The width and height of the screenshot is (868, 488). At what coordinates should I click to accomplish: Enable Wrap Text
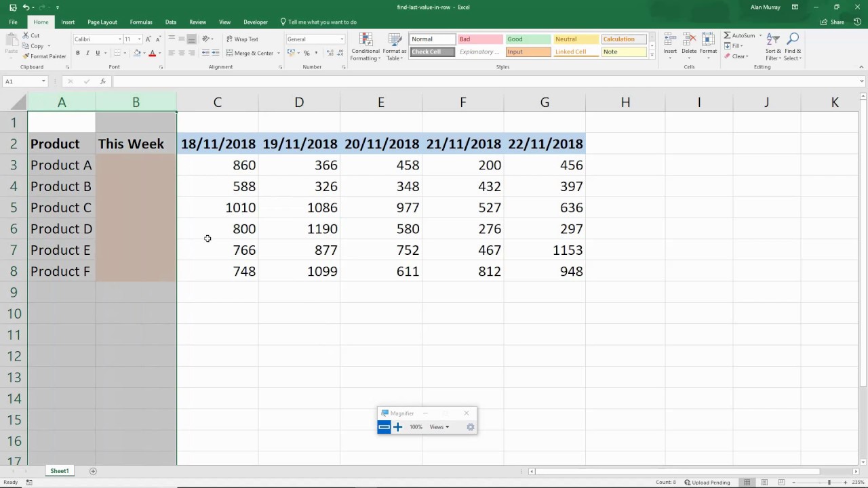pyautogui.click(x=242, y=39)
